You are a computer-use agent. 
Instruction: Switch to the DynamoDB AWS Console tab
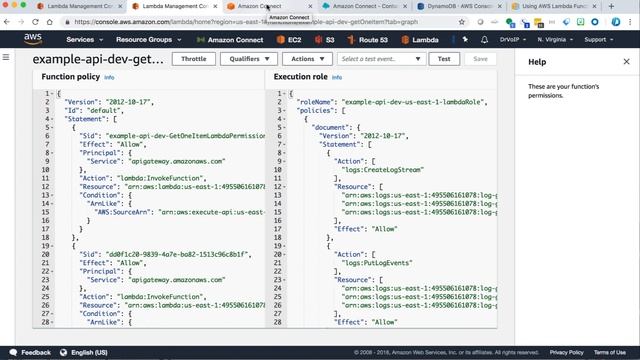tap(460, 6)
